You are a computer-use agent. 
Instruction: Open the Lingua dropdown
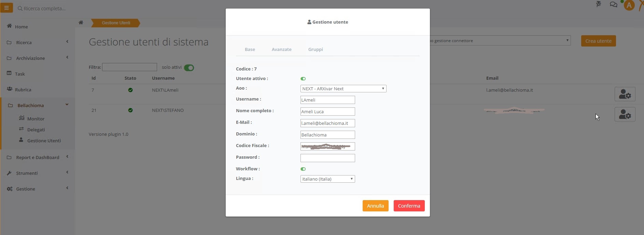click(x=327, y=179)
